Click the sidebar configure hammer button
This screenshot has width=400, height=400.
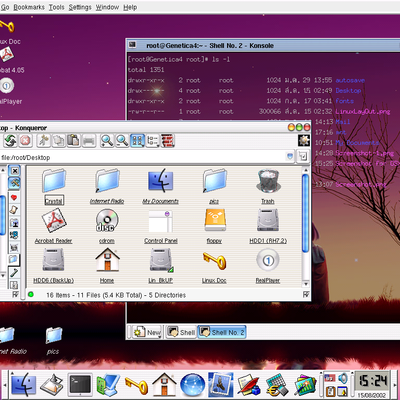pyautogui.click(x=14, y=183)
